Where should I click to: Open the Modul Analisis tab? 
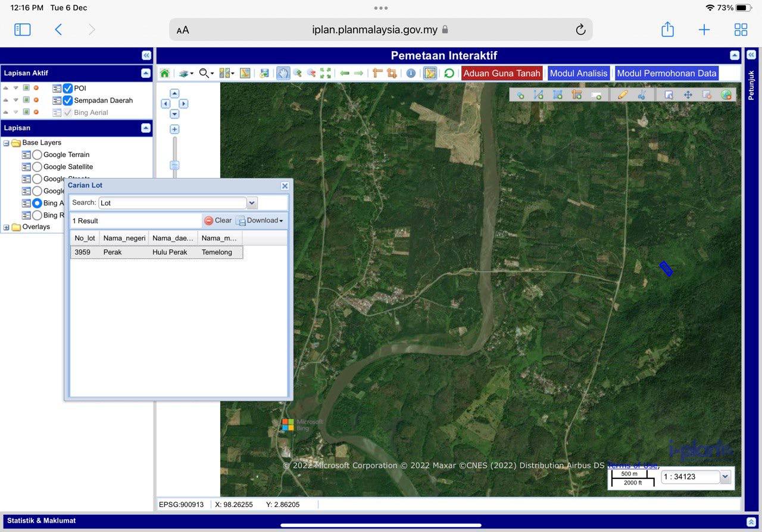point(578,73)
